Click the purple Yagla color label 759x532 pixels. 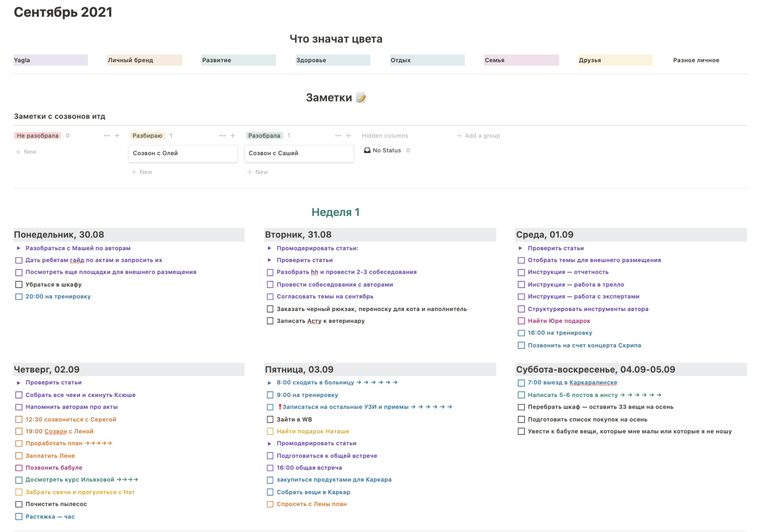pos(50,60)
